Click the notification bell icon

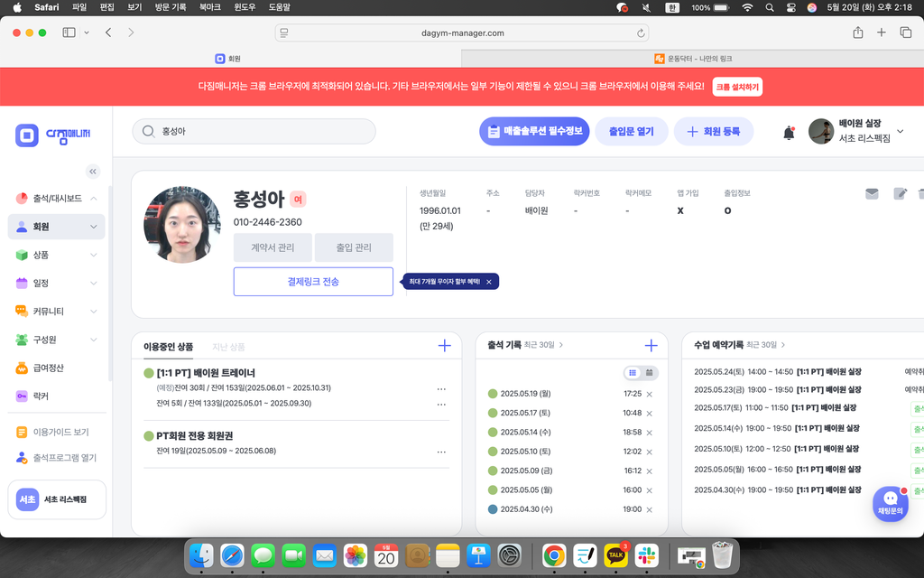coord(789,133)
